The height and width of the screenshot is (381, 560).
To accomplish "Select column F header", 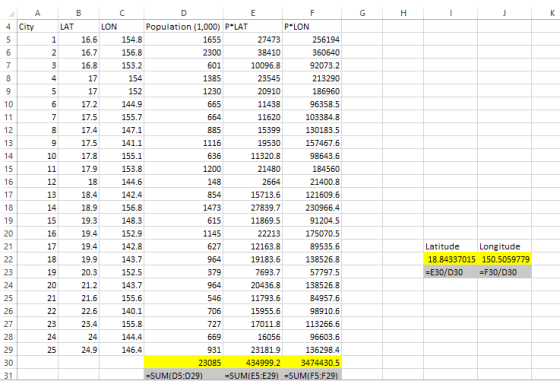I will pos(312,13).
